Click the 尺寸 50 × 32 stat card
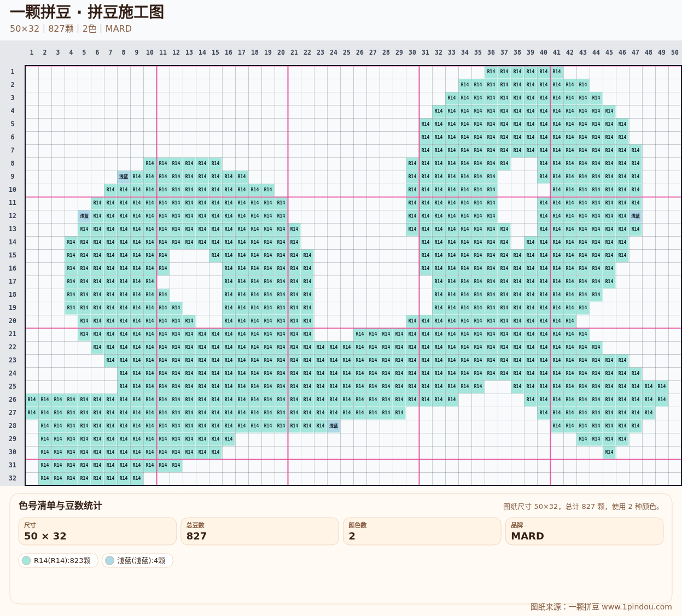 (x=97, y=531)
